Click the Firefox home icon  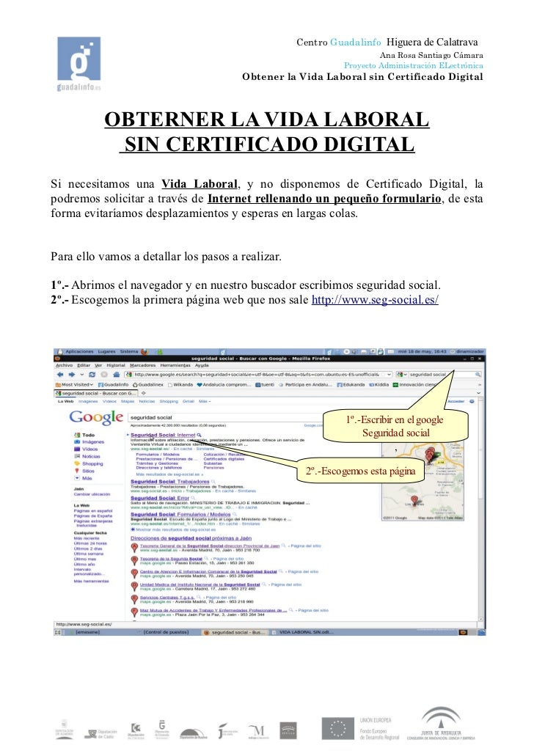coord(116,375)
